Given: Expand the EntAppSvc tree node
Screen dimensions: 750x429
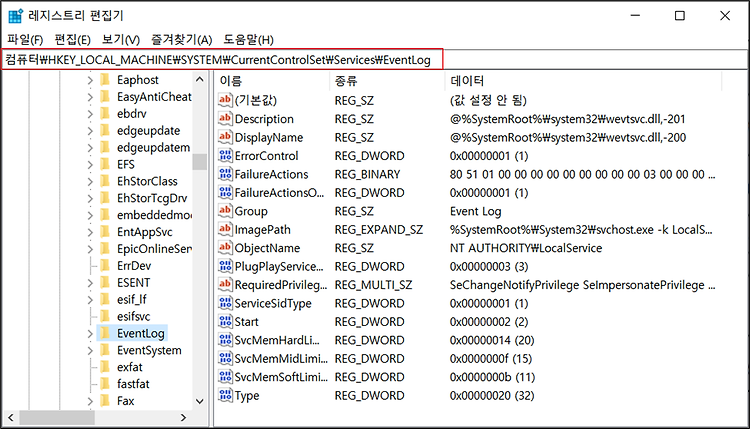Looking at the screenshot, I should (x=90, y=232).
